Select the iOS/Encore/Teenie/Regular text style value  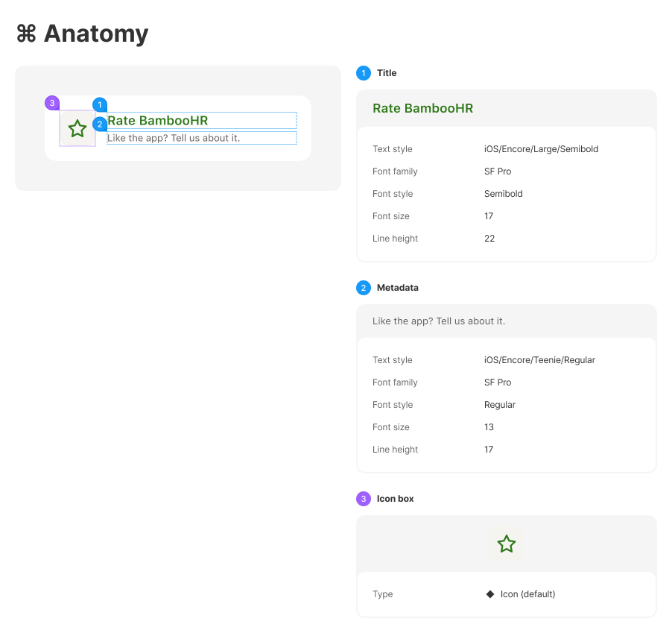click(x=539, y=360)
